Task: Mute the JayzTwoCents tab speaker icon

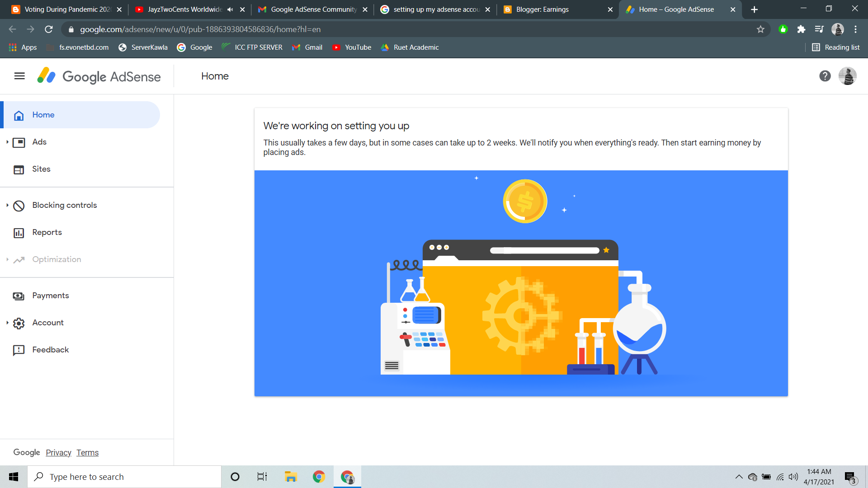Action: pyautogui.click(x=231, y=9)
